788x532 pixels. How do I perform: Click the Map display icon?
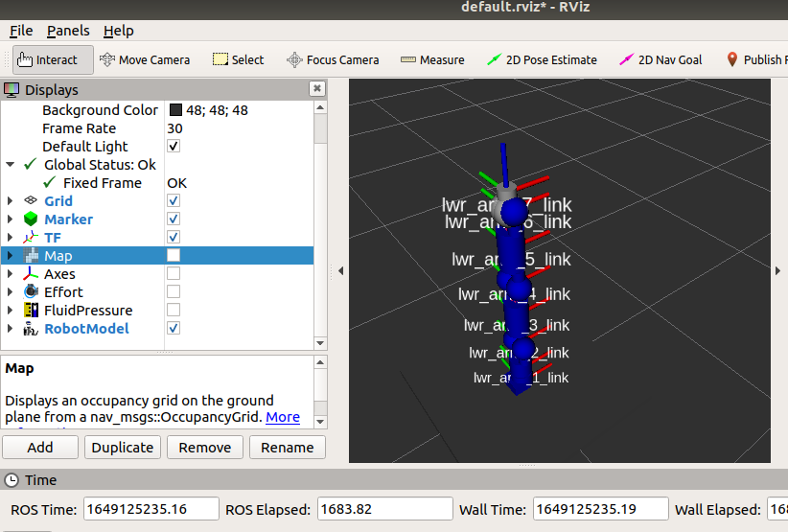(x=31, y=255)
